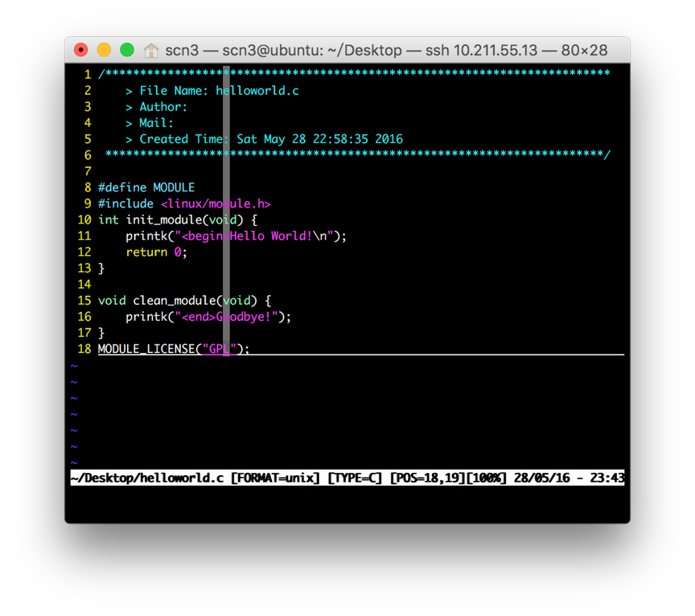Image resolution: width=695 pixels, height=616 pixels.
Task: Click closing brace on line 17
Action: coord(101,333)
